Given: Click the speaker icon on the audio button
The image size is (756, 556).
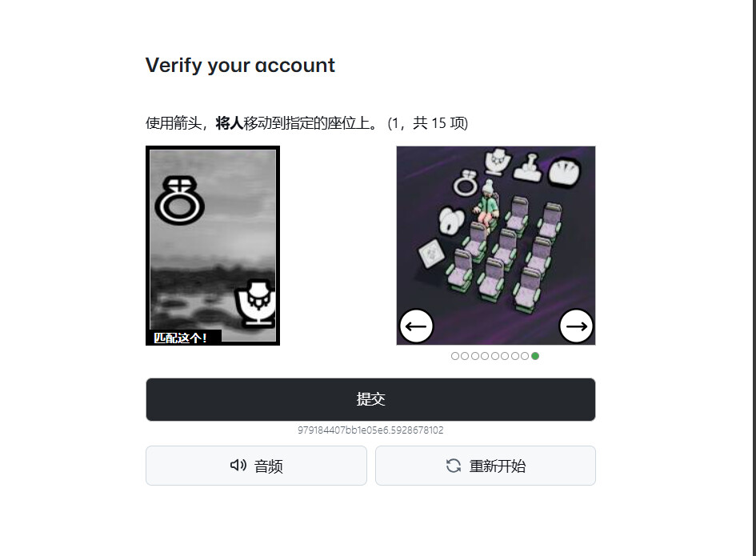Looking at the screenshot, I should (x=238, y=466).
